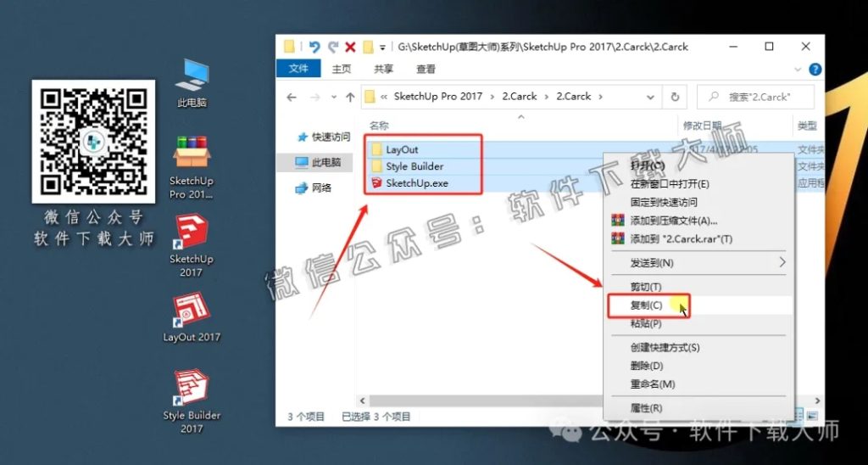Sort by the 类型 column header

point(807,126)
